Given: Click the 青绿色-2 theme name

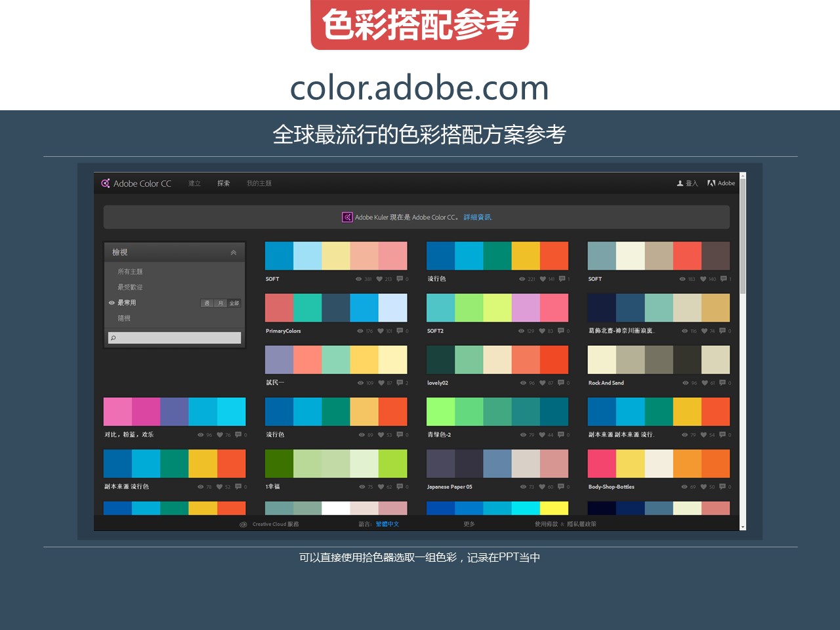Looking at the screenshot, I should point(439,434).
